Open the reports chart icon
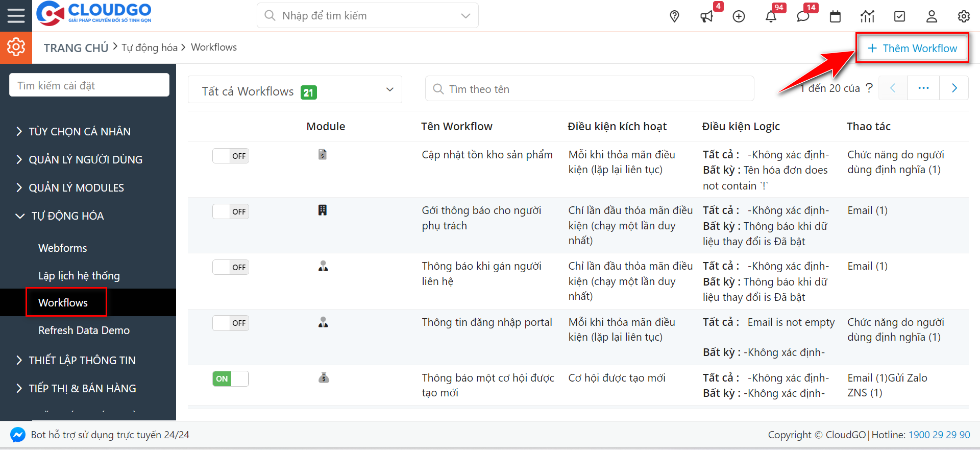Viewport: 980px width, 450px height. [867, 16]
